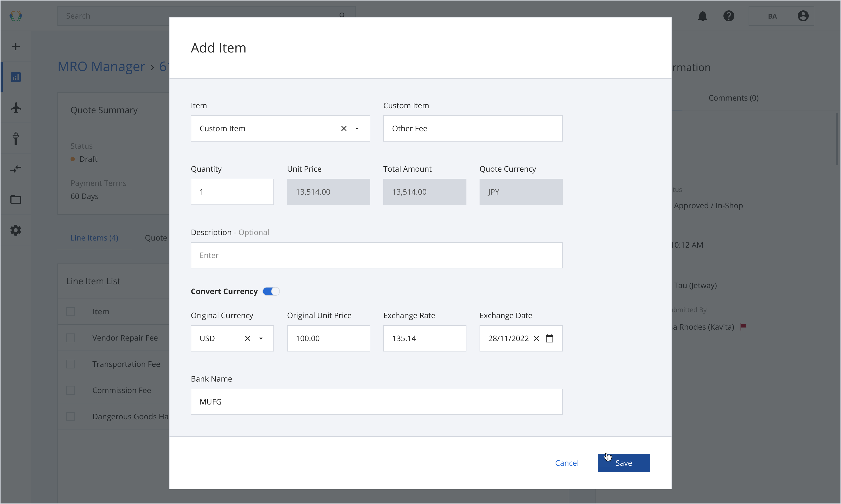Expand the Item dropdown arrow

pos(357,128)
